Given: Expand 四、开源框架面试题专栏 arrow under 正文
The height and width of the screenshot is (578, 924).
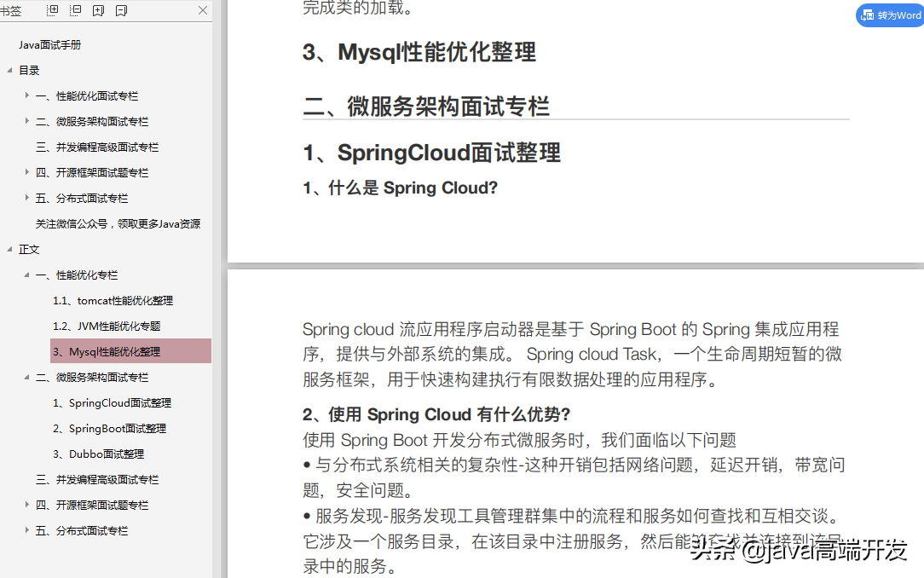Looking at the screenshot, I should [26, 505].
